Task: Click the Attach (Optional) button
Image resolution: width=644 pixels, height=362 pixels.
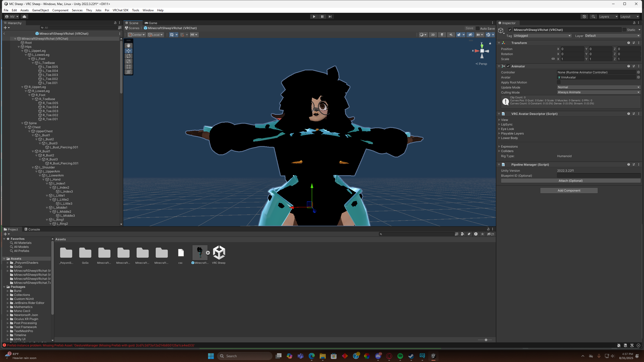Action: (570, 181)
